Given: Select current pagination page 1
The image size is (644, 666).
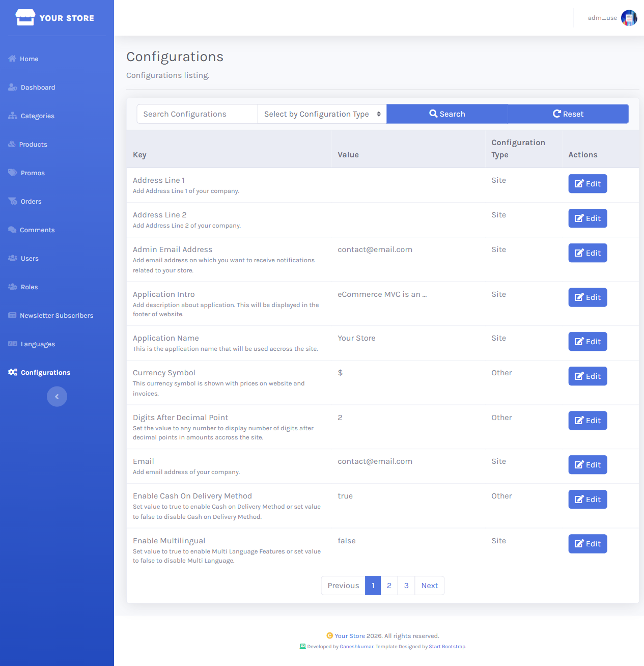Looking at the screenshot, I should click(x=373, y=586).
